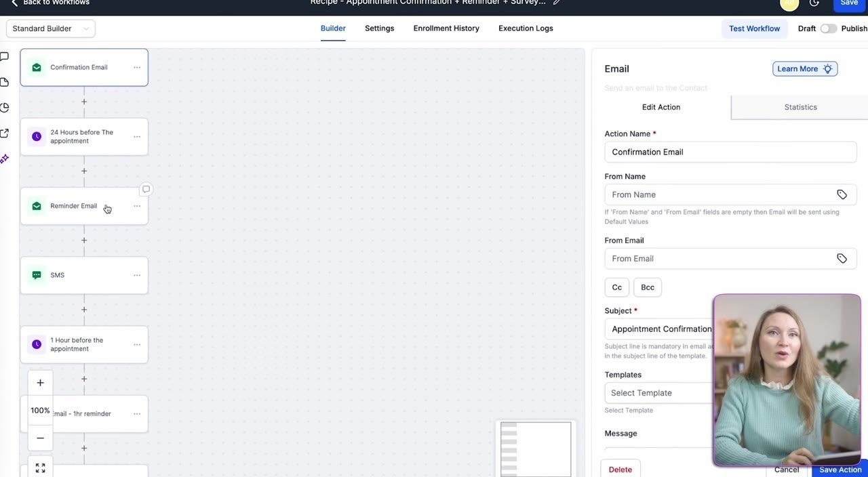Image resolution: width=868 pixels, height=477 pixels.
Task: Click Learn More button
Action: pos(805,68)
